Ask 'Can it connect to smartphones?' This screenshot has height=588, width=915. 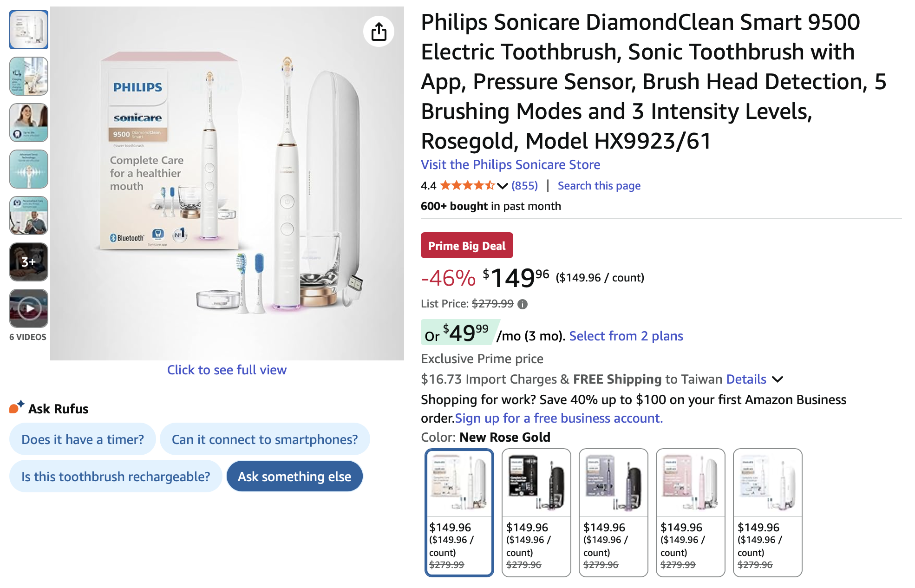(265, 439)
